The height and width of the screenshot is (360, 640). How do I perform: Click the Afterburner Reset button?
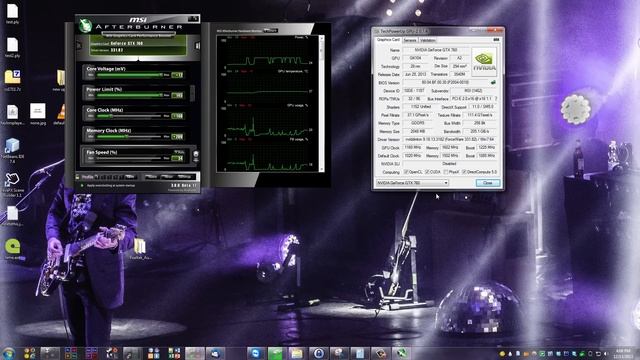[167, 177]
